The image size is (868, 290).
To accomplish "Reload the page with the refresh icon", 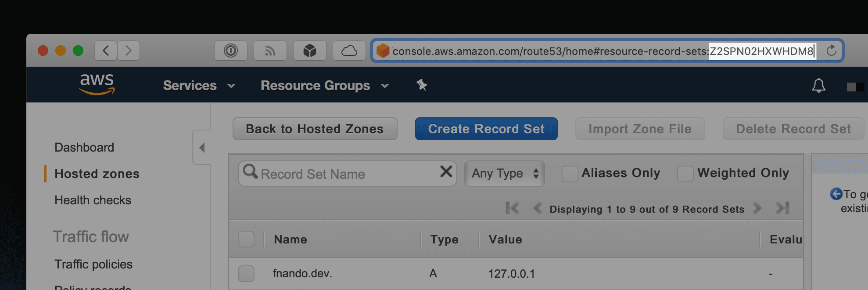I will tap(831, 51).
